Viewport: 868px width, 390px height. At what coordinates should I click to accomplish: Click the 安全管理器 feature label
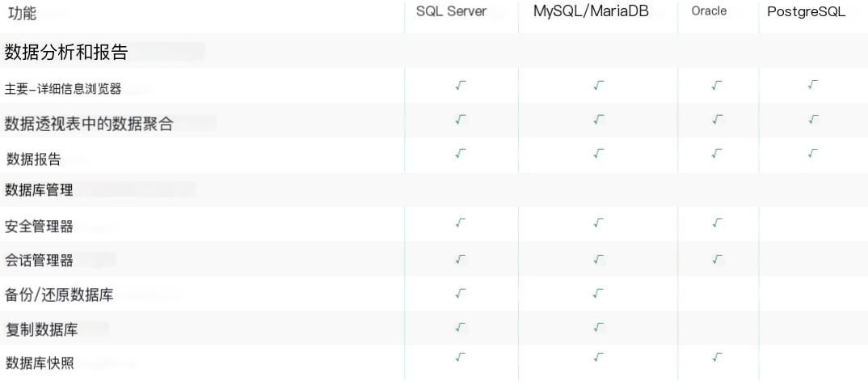tap(39, 226)
